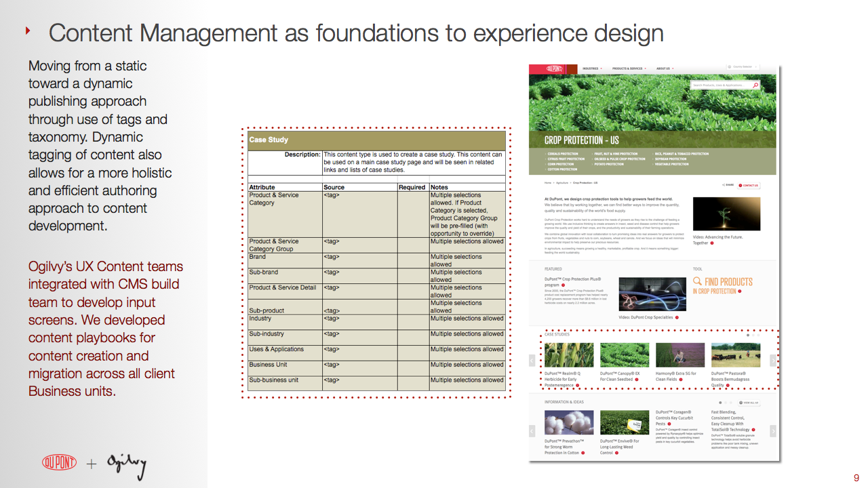Click the cotton boll Prevathon article image
This screenshot has width=868, height=488.
pyautogui.click(x=569, y=422)
